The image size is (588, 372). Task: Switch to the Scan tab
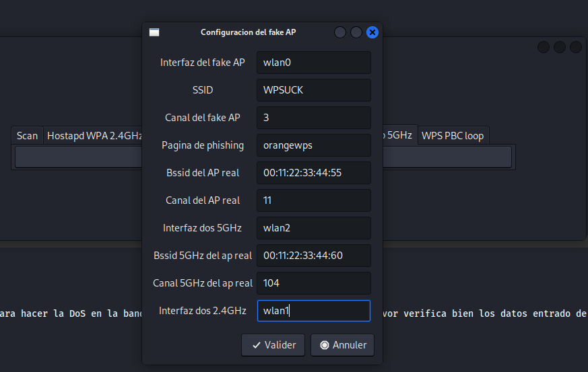tap(28, 135)
